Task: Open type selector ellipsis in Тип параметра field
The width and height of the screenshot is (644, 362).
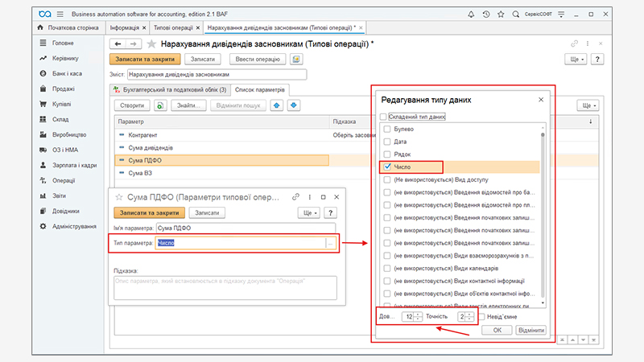Action: 330,243
